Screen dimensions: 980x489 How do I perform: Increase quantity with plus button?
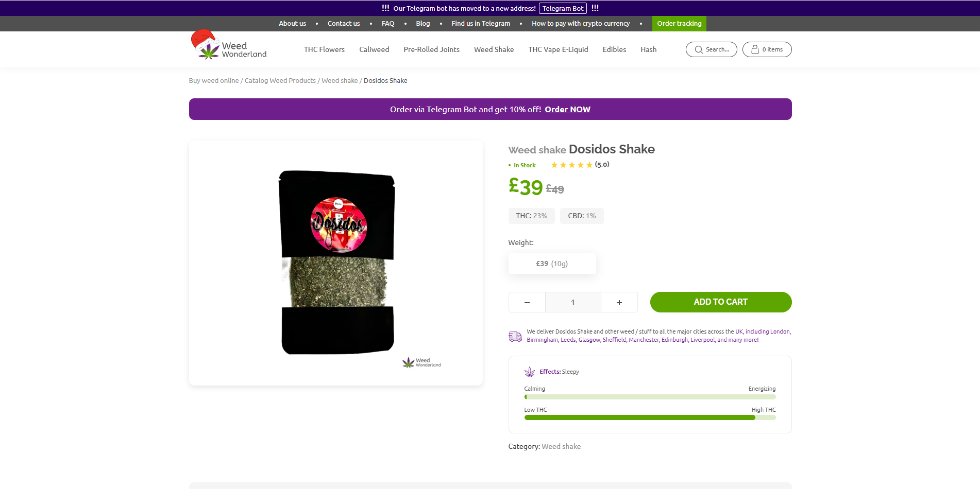click(x=619, y=302)
